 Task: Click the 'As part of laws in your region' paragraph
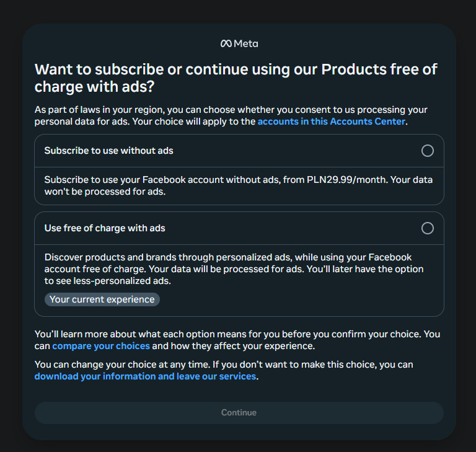click(x=231, y=115)
